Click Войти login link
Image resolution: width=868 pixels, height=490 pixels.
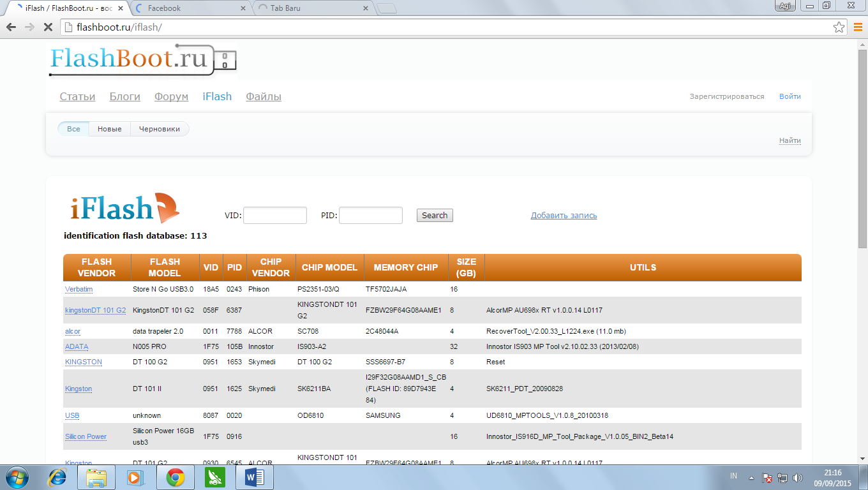tap(790, 96)
